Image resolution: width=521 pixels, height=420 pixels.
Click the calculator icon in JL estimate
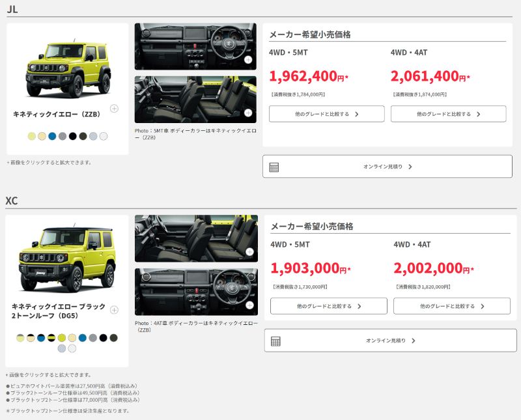click(x=274, y=167)
